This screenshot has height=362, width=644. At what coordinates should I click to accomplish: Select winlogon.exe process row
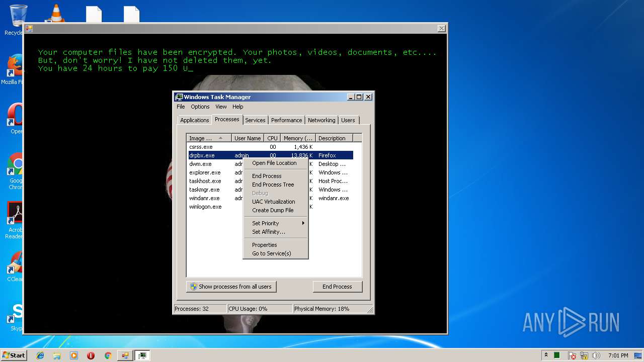click(271, 207)
